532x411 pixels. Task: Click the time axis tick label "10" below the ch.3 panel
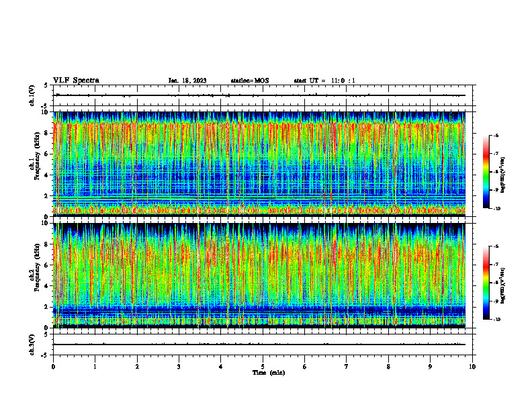pyautogui.click(x=472, y=367)
